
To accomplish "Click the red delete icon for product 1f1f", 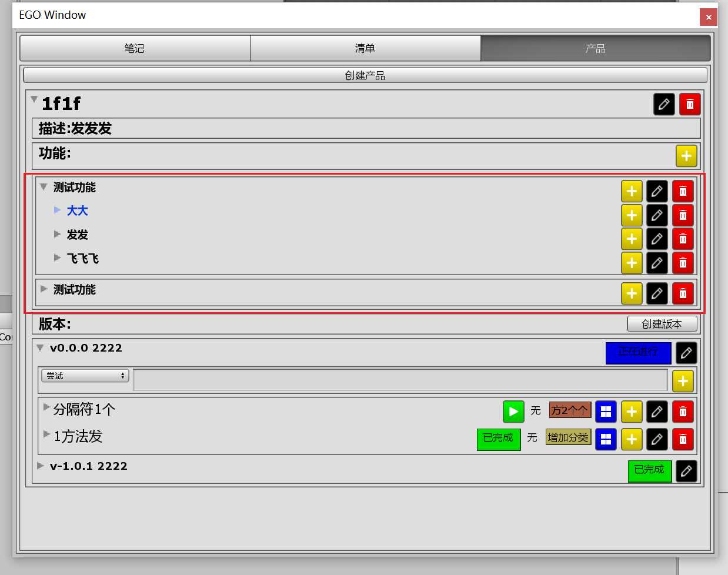I will [690, 105].
